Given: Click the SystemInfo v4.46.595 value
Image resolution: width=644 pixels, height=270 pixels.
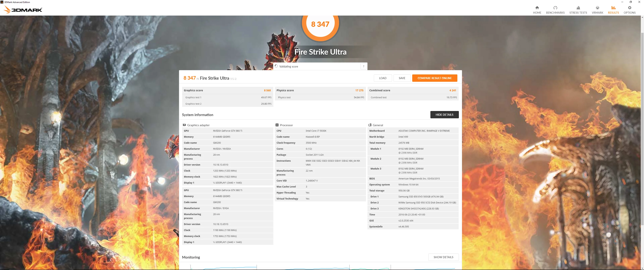Looking at the screenshot, I should [403, 227].
